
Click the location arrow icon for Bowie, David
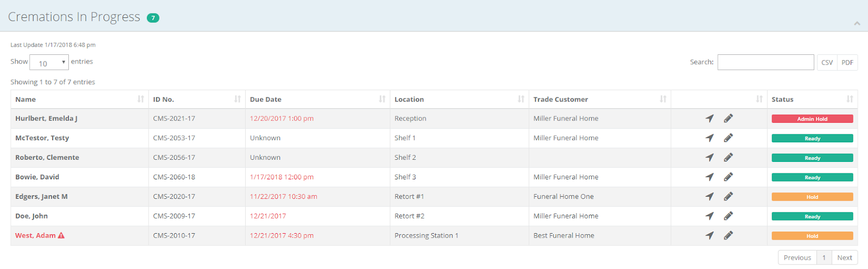pyautogui.click(x=709, y=177)
